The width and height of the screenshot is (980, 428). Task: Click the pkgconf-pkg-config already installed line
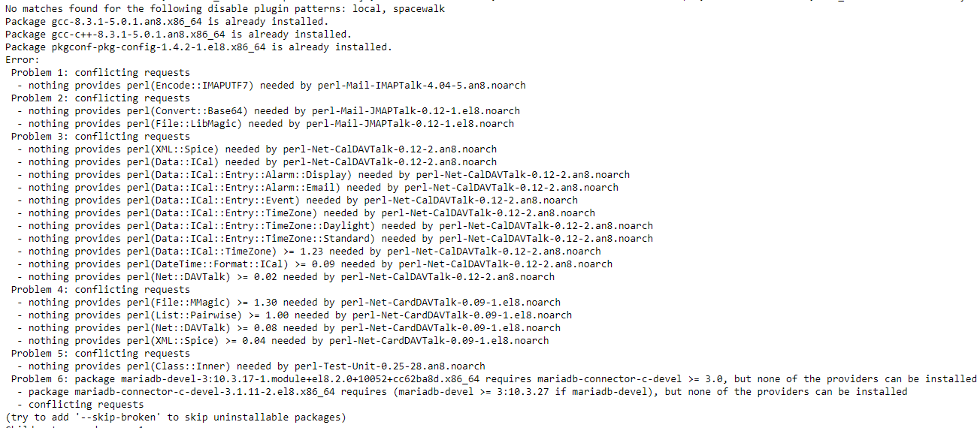pos(198,47)
